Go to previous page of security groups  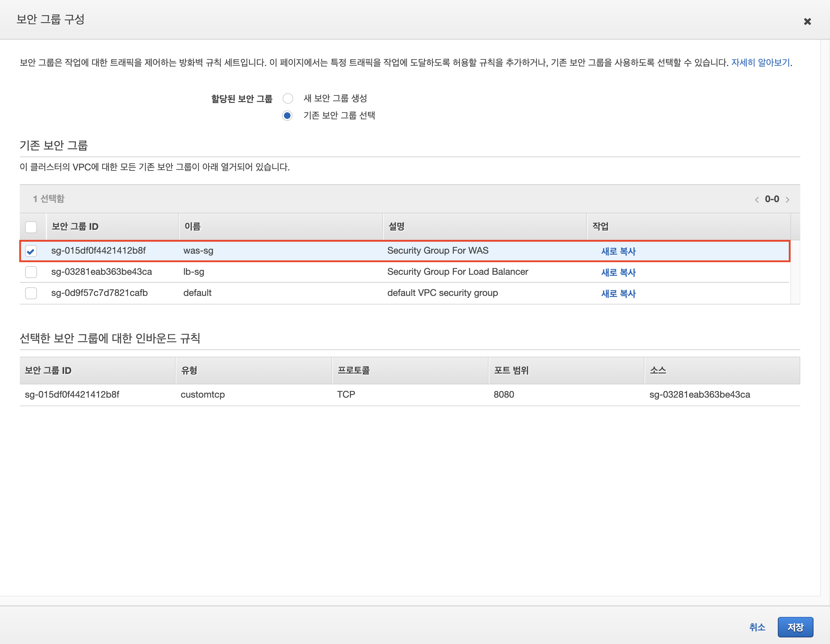pos(757,199)
